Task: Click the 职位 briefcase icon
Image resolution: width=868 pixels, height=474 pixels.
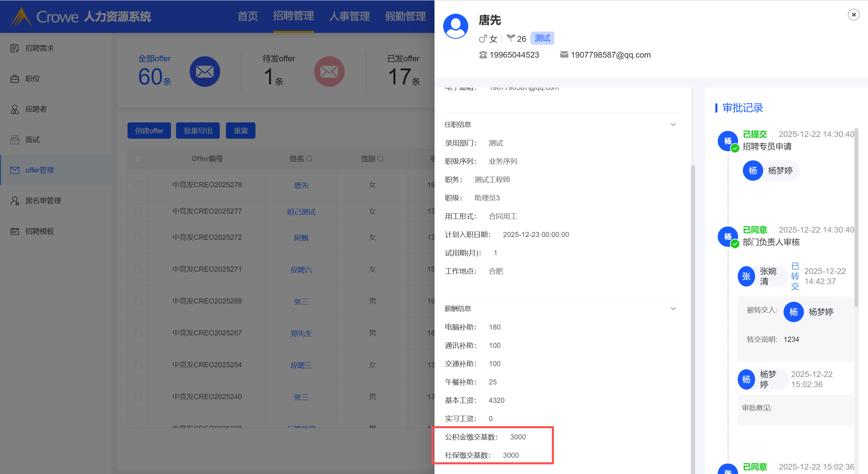Action: 15,79
